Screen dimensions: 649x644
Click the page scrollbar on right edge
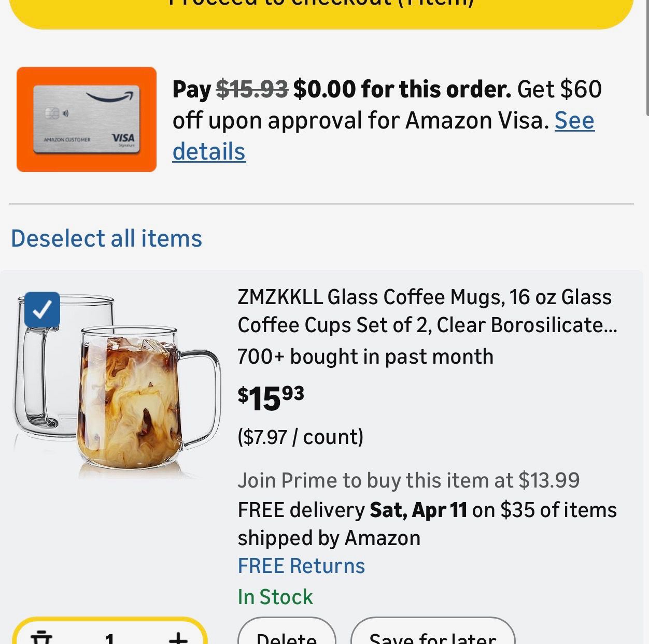click(x=646, y=57)
